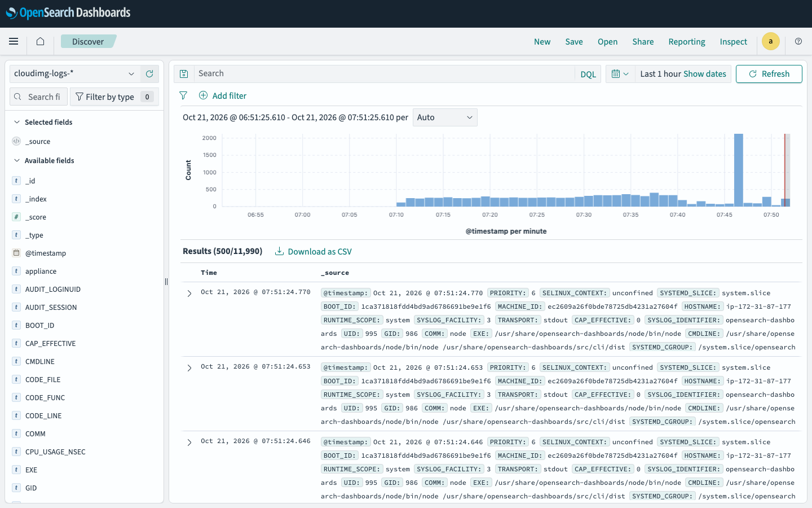Switch query language via DQL button
The width and height of the screenshot is (812, 508).
pos(588,74)
